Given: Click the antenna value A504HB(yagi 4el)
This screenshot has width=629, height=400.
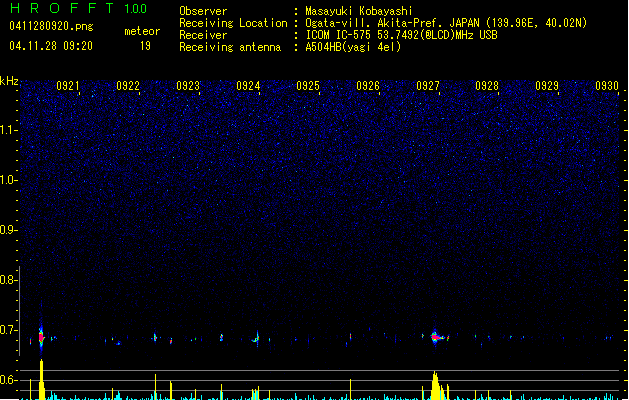Looking at the screenshot, I should click(x=353, y=47).
